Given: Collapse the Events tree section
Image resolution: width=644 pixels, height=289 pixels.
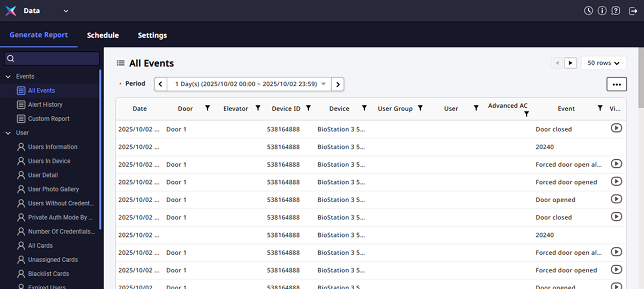Looking at the screenshot, I should [8, 77].
